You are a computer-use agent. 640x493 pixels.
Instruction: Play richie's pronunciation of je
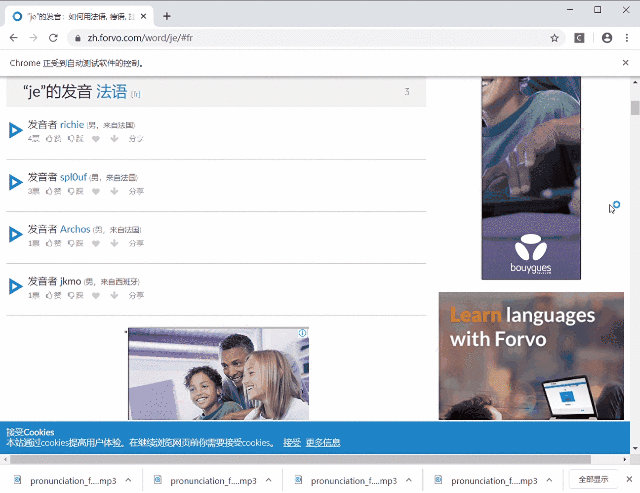click(x=15, y=130)
